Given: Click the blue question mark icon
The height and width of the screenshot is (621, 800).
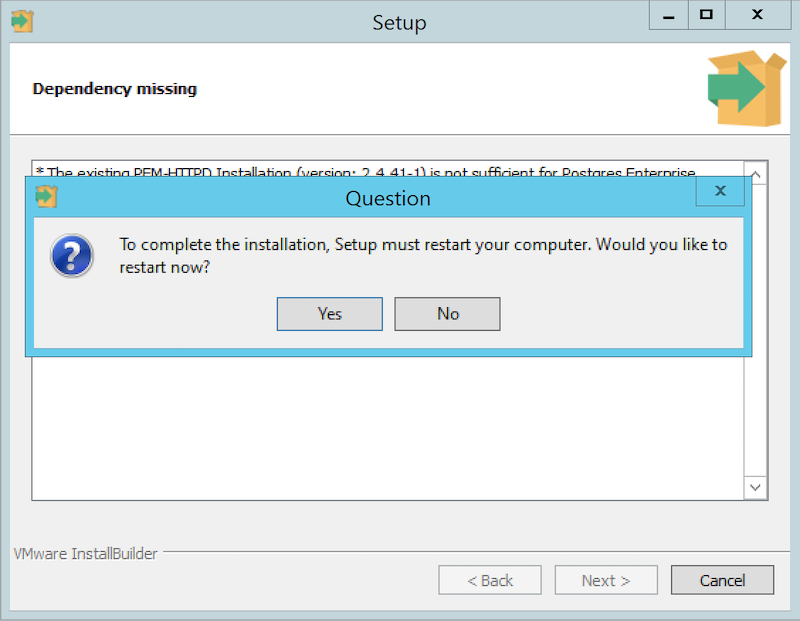Looking at the screenshot, I should click(x=72, y=255).
